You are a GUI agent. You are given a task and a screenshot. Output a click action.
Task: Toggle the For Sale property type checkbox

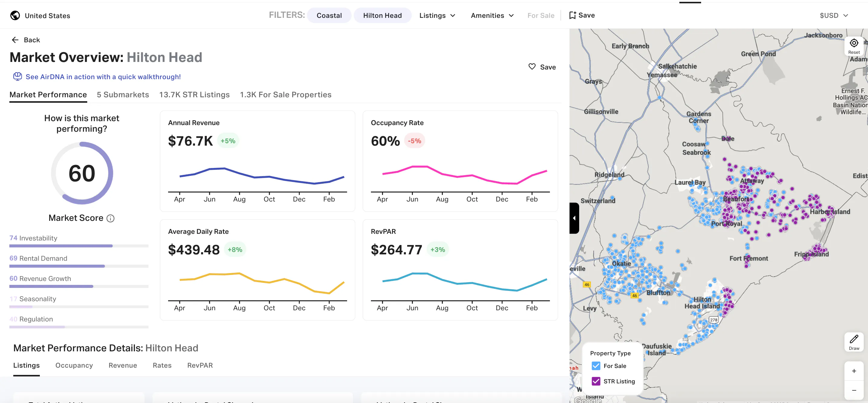(596, 366)
